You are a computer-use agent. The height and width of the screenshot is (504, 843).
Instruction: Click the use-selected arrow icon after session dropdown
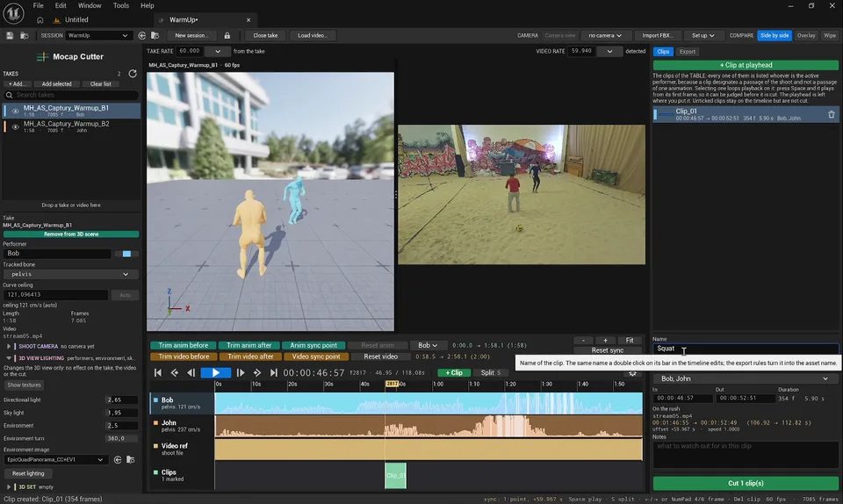pyautogui.click(x=142, y=35)
